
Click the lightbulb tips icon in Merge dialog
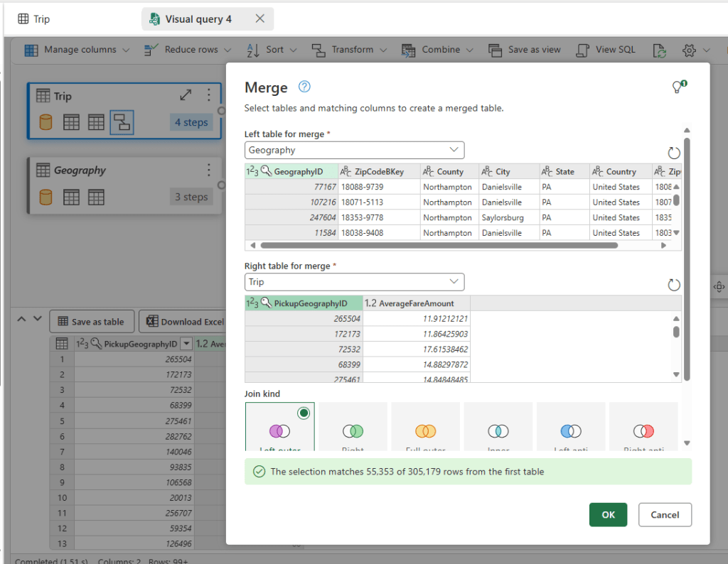tap(679, 87)
